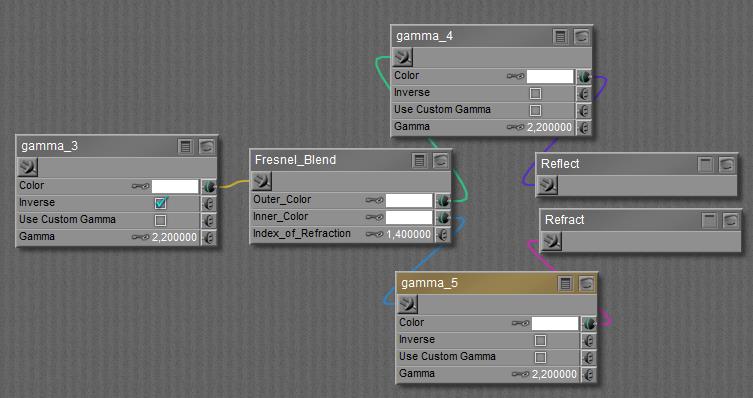This screenshot has height=398, width=753.
Task: Open the Fresnel_Blend node menu icon
Action: point(420,160)
